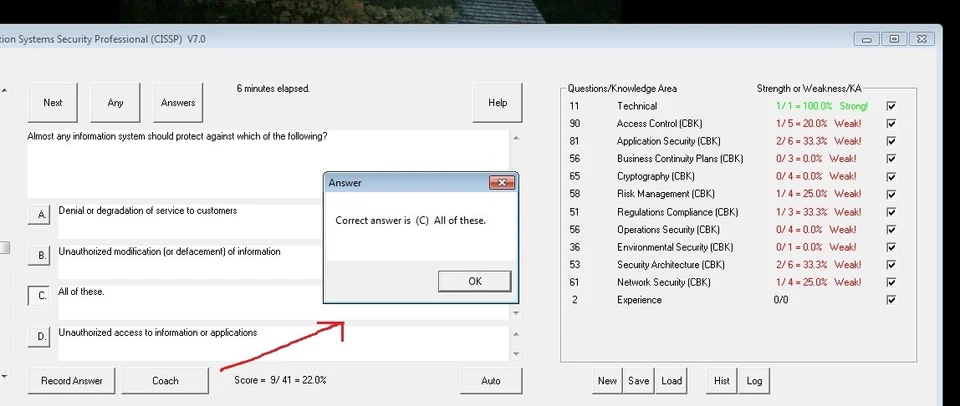Click 'Security Architecture (CBK)' label

[671, 265]
